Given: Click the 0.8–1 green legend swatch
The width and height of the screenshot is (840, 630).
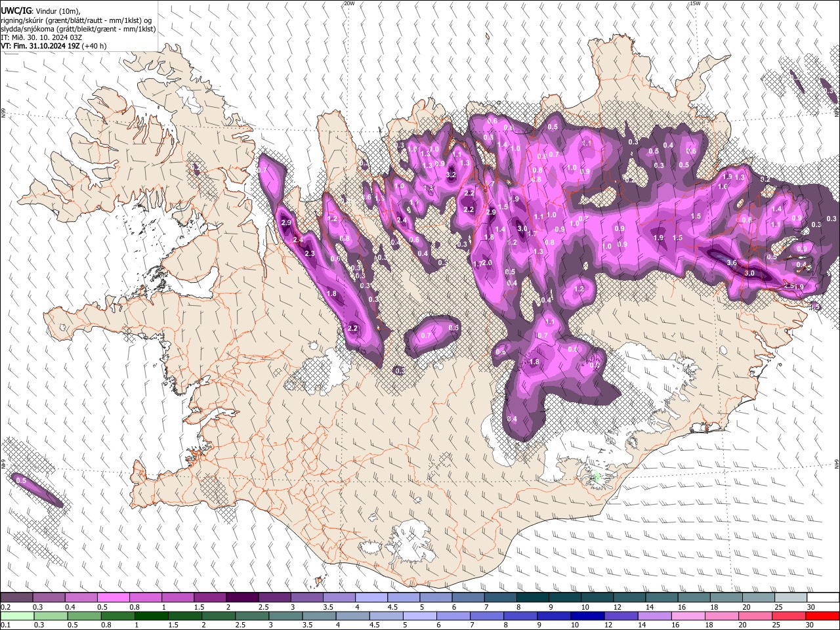Looking at the screenshot, I should point(117,616).
